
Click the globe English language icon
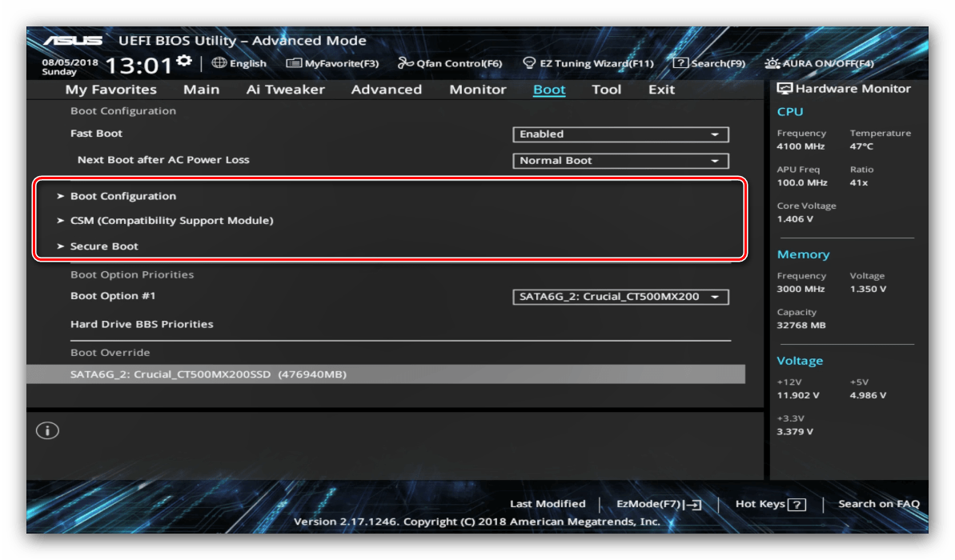[x=219, y=63]
